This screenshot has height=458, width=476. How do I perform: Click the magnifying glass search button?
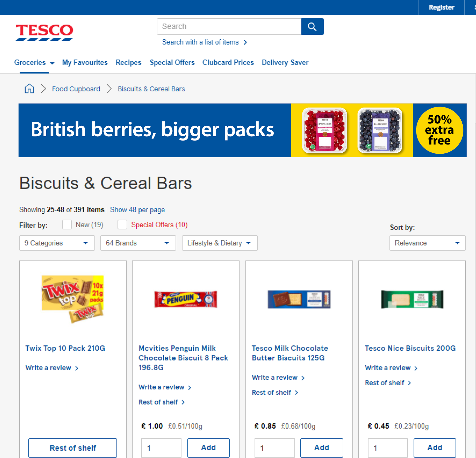pos(312,27)
